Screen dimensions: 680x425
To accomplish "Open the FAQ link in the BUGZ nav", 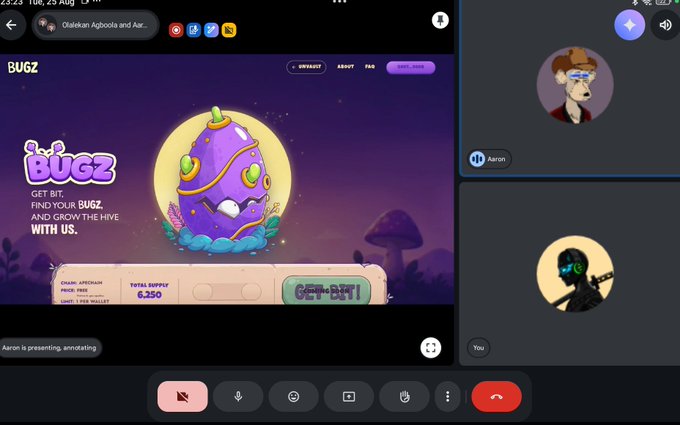I will pos(370,67).
